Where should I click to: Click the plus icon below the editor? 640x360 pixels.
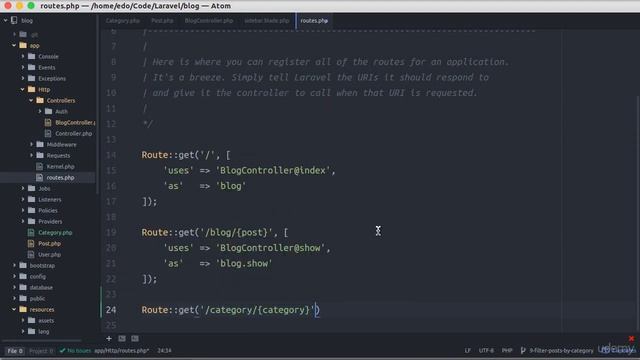point(109,338)
